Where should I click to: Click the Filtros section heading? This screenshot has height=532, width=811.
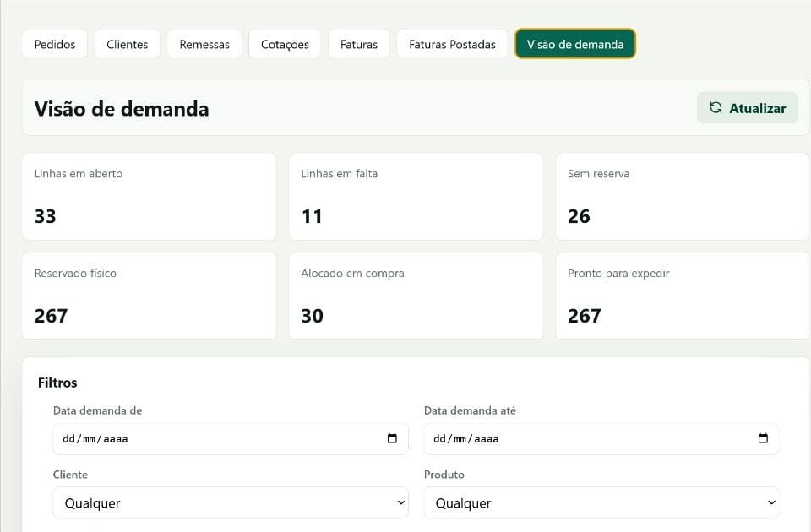pyautogui.click(x=57, y=383)
